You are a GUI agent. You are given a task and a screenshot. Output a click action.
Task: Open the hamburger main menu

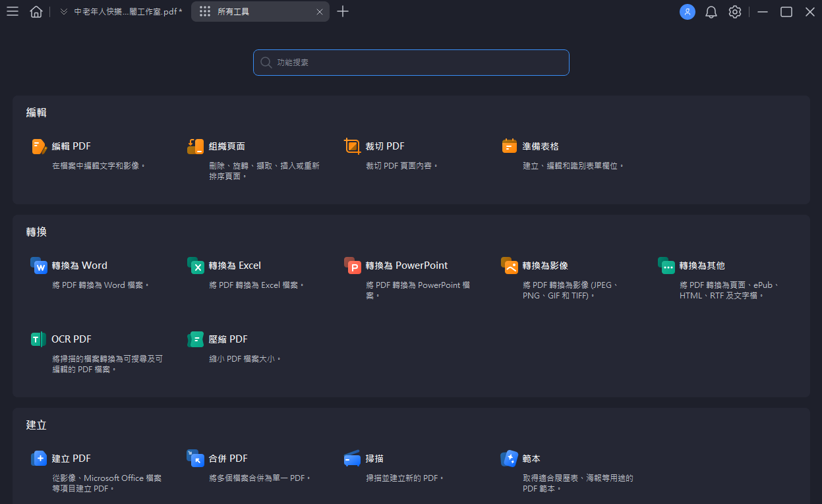pyautogui.click(x=13, y=12)
